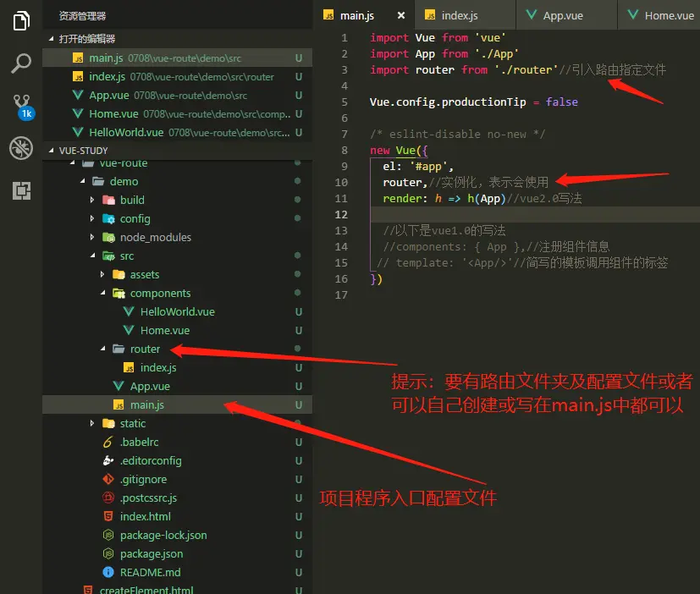700x594 pixels.
Task: Open index.js in open editors list
Action: 177,77
